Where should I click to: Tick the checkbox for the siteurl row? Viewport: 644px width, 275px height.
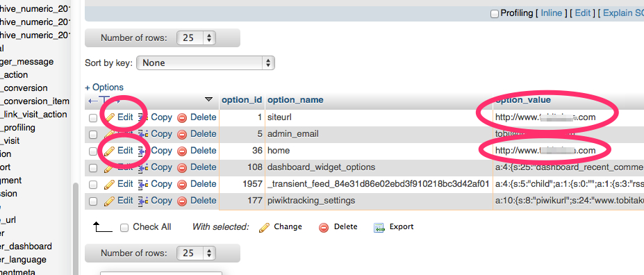[x=93, y=118]
